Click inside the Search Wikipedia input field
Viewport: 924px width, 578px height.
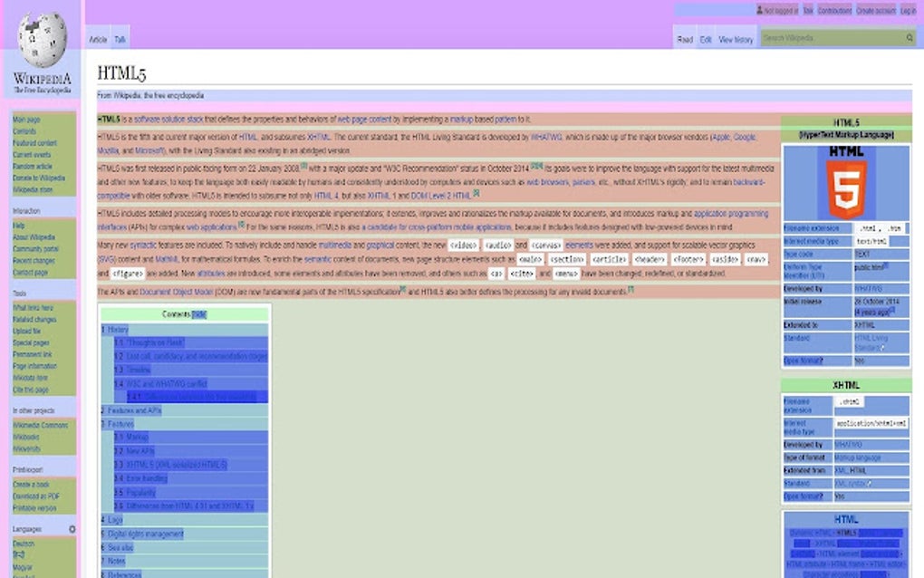829,38
